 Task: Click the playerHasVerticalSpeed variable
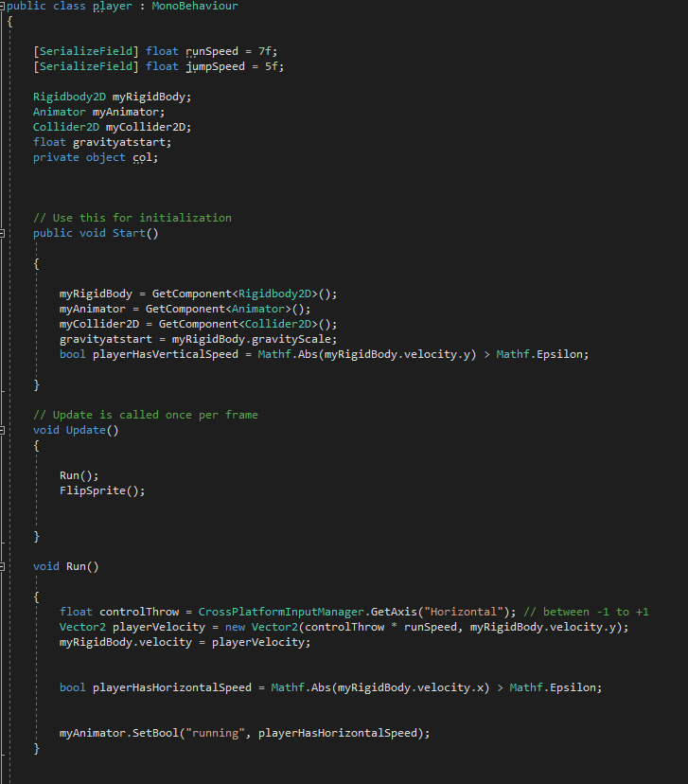pyautogui.click(x=166, y=354)
